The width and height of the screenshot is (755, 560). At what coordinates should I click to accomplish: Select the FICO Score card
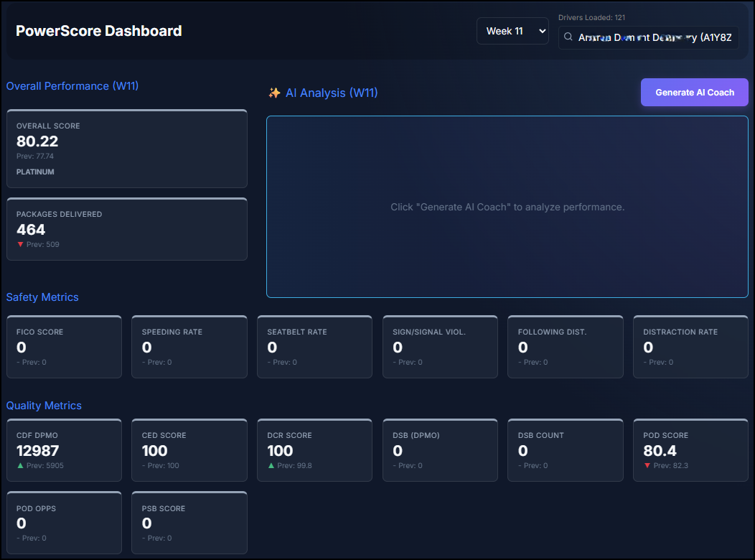coord(64,347)
